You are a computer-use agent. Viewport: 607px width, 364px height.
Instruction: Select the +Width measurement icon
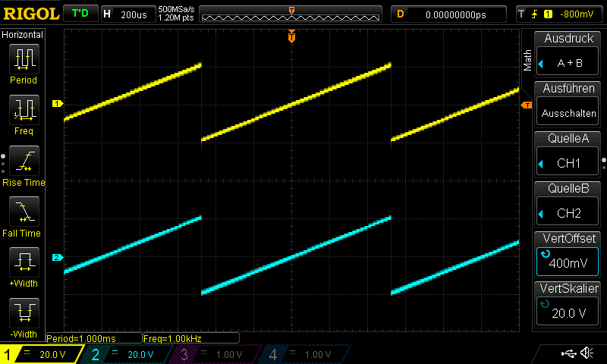(x=24, y=262)
